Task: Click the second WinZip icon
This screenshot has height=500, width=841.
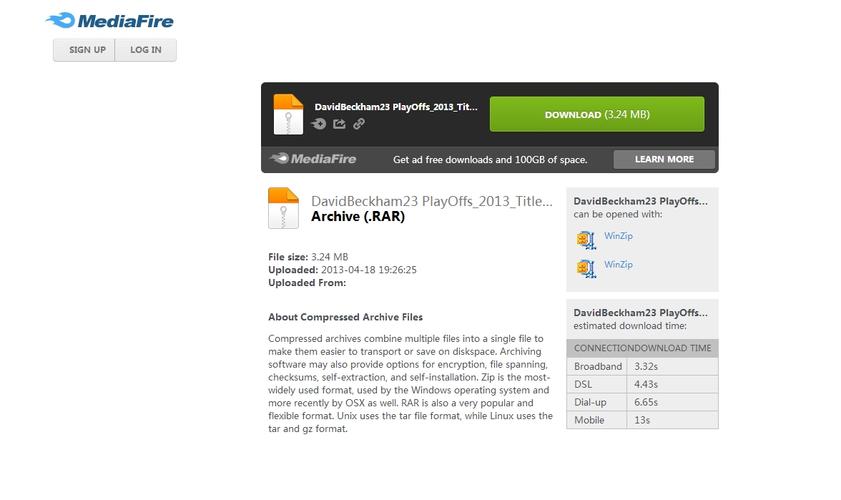Action: click(x=586, y=268)
